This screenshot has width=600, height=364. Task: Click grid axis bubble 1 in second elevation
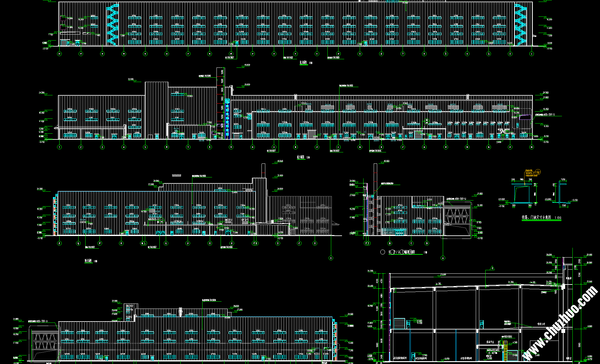tap(59, 147)
